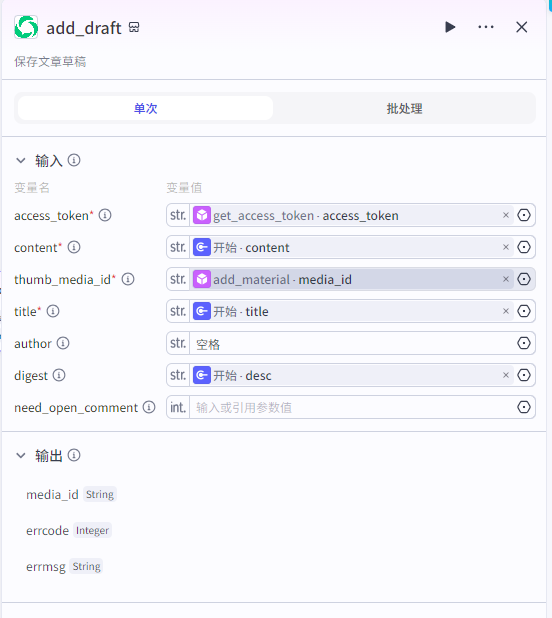The image size is (552, 618).
Task: Switch to the 批处理 tab
Action: pyautogui.click(x=405, y=108)
